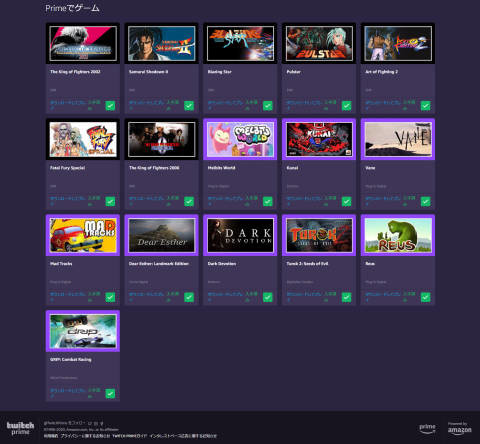Click the green checkmark on Samurai Shodown II
480x444 pixels.
click(x=189, y=106)
